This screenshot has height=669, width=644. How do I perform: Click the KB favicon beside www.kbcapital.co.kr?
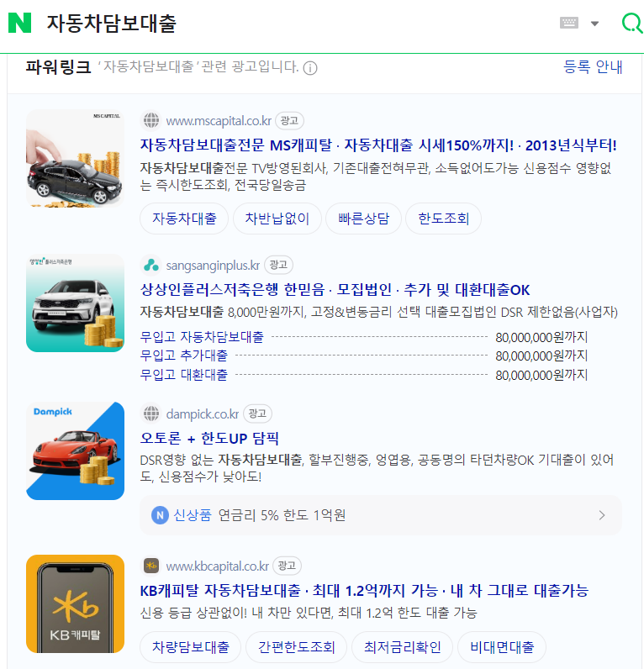click(x=150, y=566)
